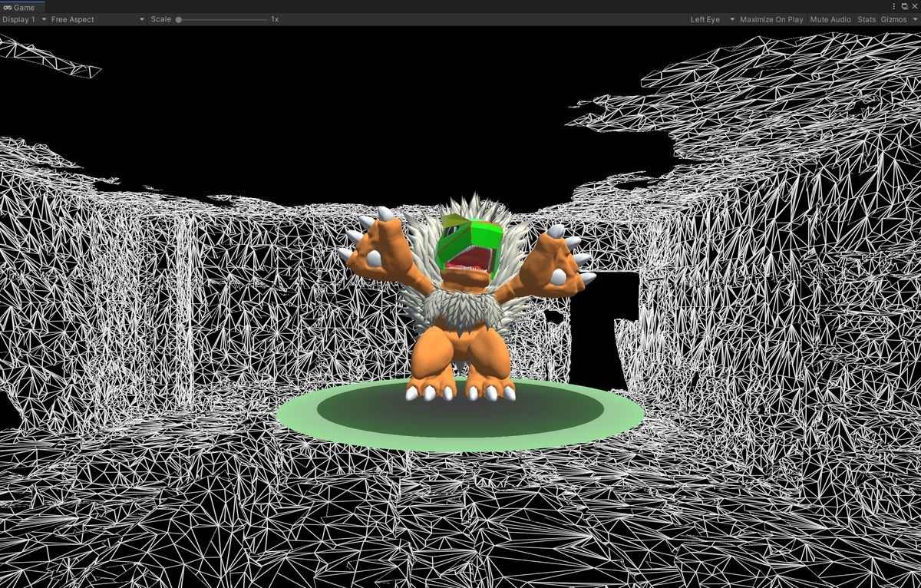Viewport: 921px width, 588px height.
Task: Toggle Maximize On Play
Action: click(x=771, y=19)
